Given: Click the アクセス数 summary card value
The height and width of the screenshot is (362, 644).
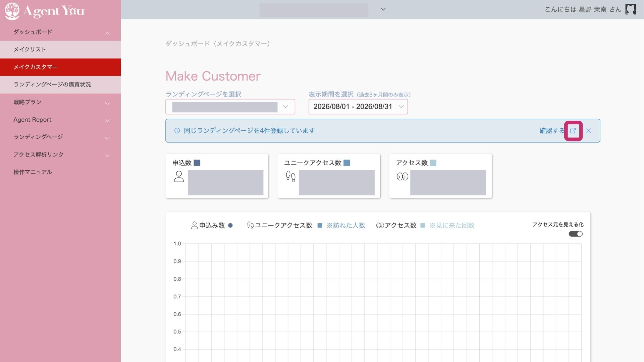Looking at the screenshot, I should [x=448, y=182].
